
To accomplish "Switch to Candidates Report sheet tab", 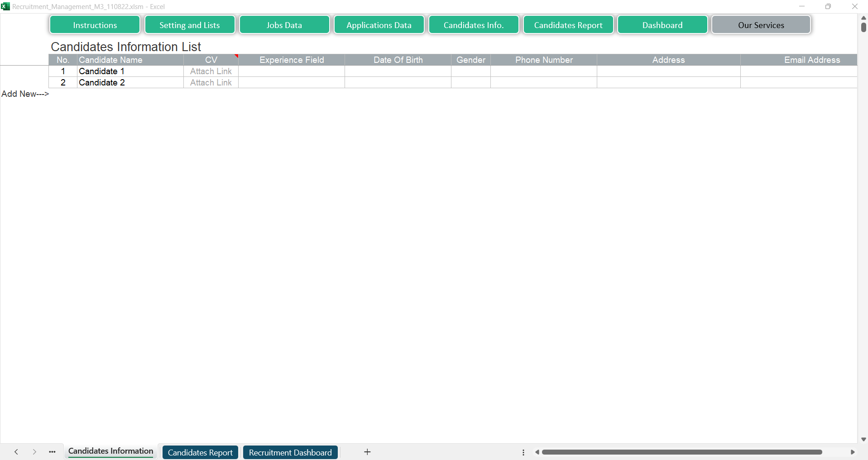I will click(x=200, y=452).
